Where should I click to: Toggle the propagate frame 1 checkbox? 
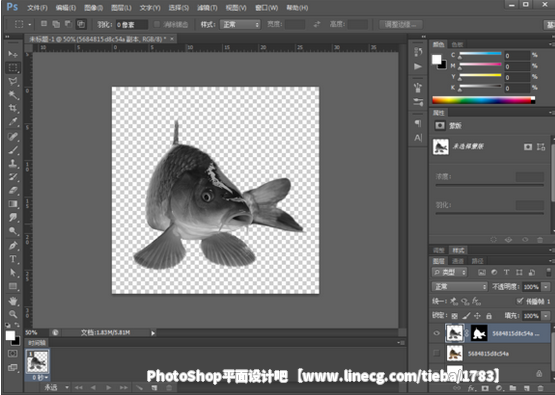519,301
